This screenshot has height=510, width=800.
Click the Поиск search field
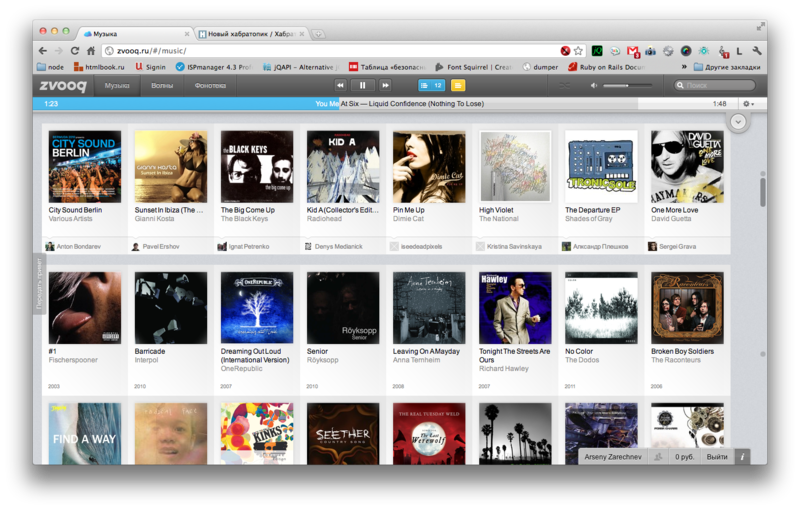(x=715, y=85)
